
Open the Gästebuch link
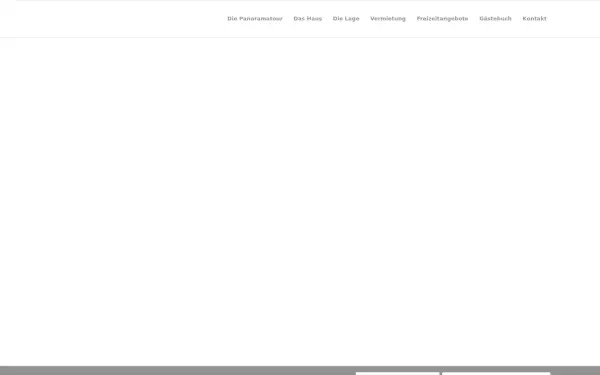[x=495, y=18]
